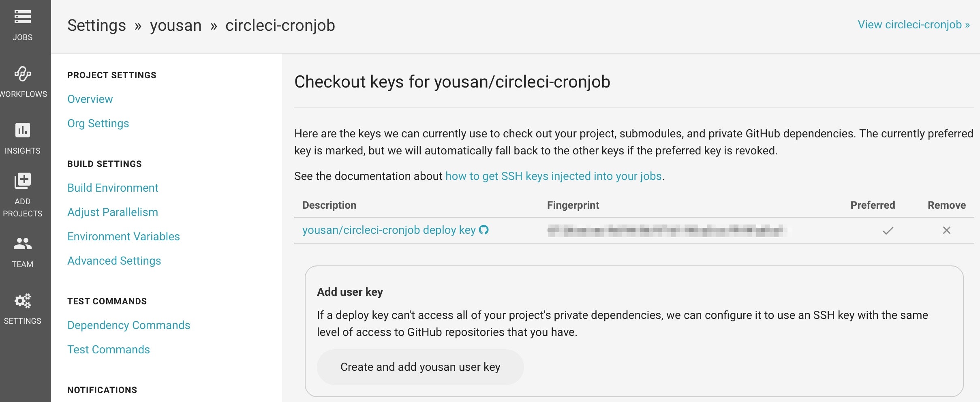Image resolution: width=980 pixels, height=402 pixels.
Task: Remove the deploy key with X icon
Action: (947, 231)
